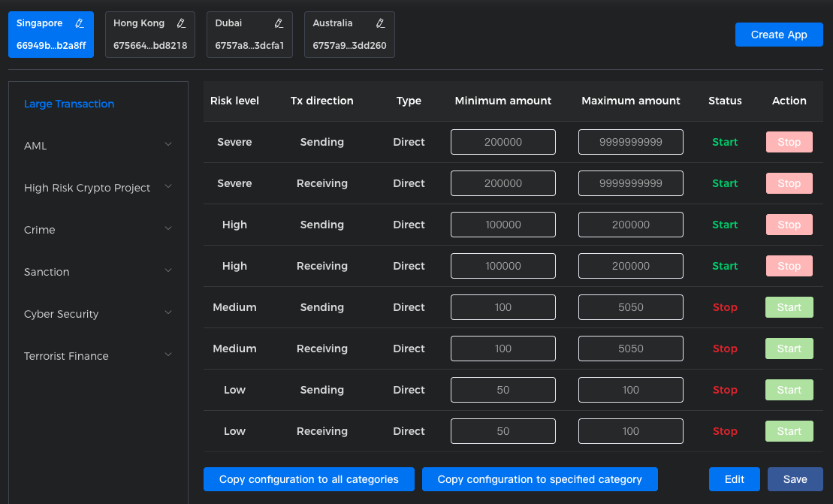Click Copy configuration to all categories
833x504 pixels.
309,479
